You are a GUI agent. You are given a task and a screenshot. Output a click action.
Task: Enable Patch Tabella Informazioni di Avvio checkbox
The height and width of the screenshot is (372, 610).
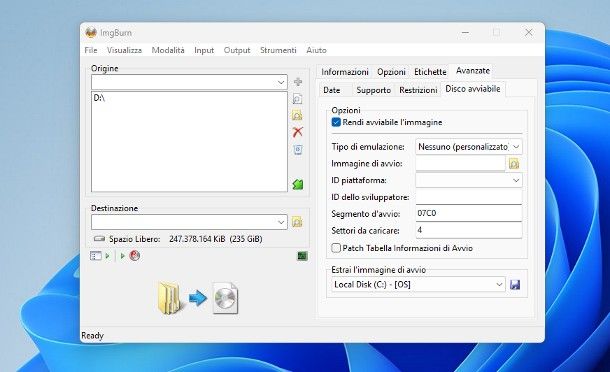(336, 248)
